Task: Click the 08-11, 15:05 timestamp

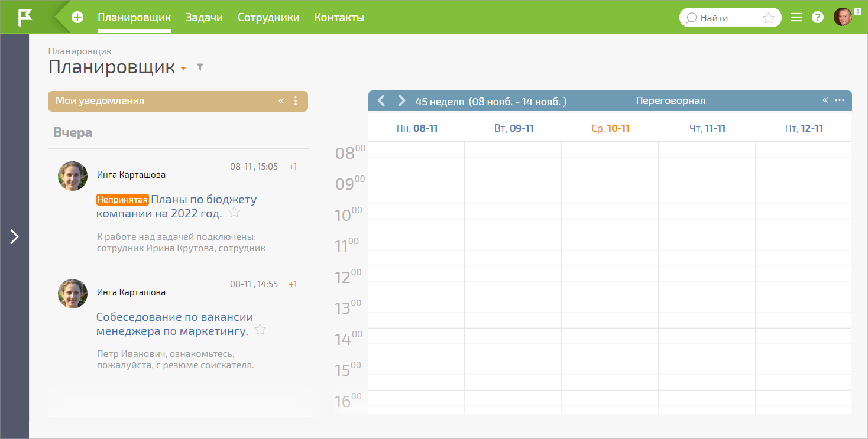Action: coord(254,167)
